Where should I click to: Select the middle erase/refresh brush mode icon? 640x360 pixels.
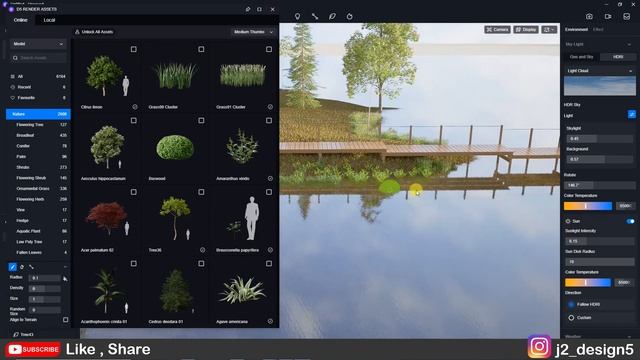coord(22,267)
